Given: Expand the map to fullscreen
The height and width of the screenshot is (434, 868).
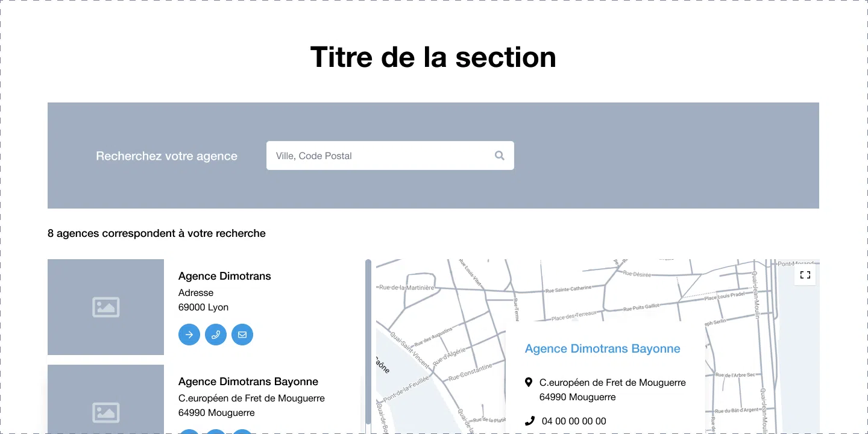Looking at the screenshot, I should tap(805, 275).
